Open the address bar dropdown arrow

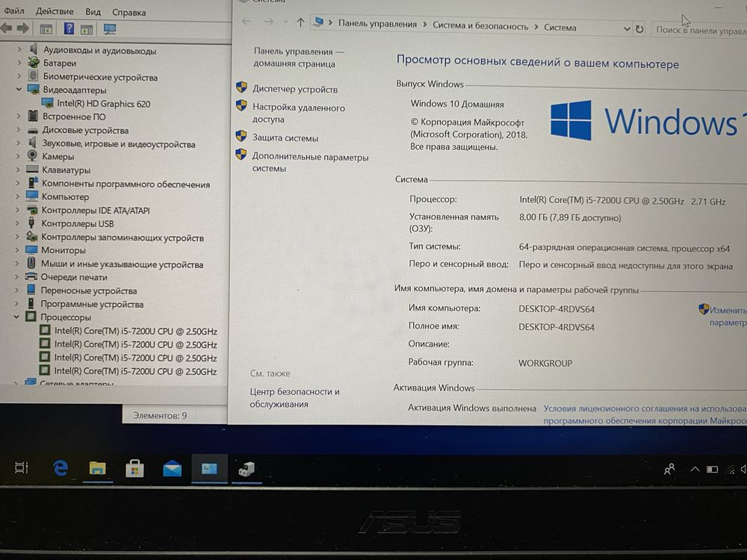627,29
